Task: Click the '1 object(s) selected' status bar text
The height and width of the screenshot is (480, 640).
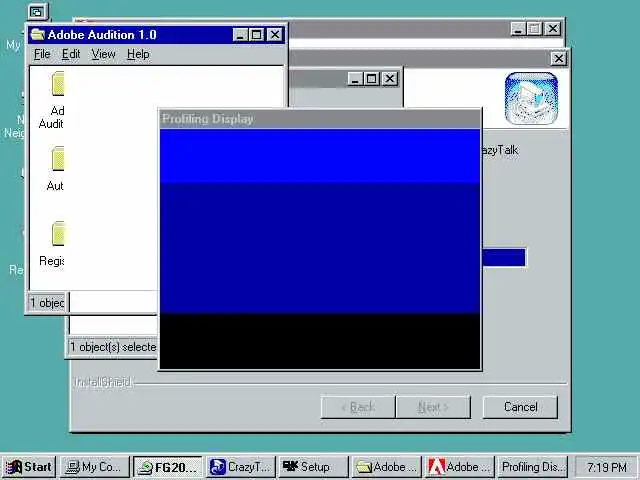Action: point(113,347)
